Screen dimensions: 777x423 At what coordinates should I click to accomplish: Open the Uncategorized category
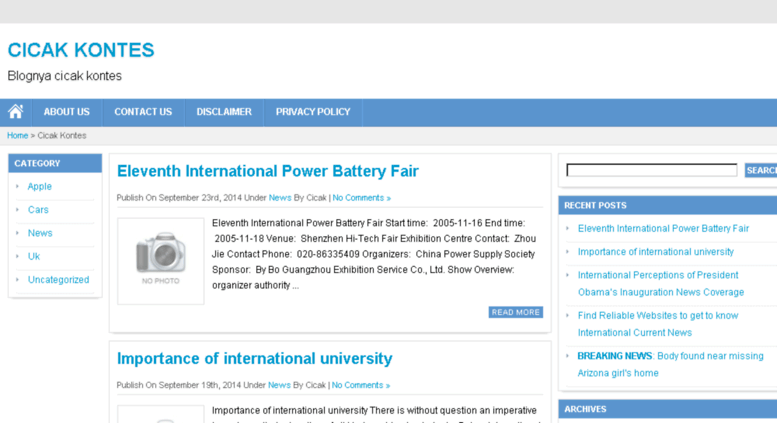point(58,279)
